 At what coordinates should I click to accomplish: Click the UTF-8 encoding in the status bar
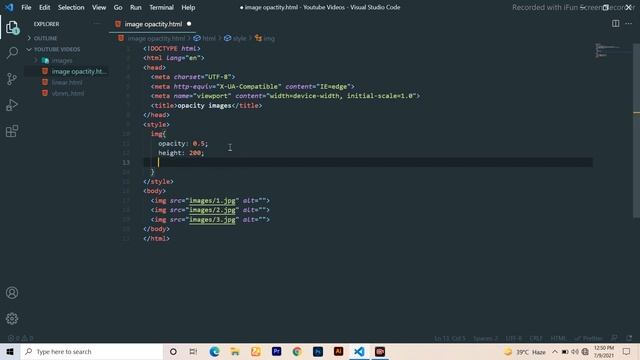pyautogui.click(x=514, y=338)
